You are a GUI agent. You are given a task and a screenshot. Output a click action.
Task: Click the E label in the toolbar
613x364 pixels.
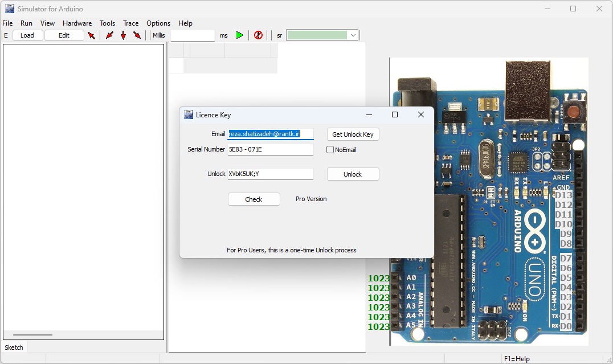tap(6, 35)
